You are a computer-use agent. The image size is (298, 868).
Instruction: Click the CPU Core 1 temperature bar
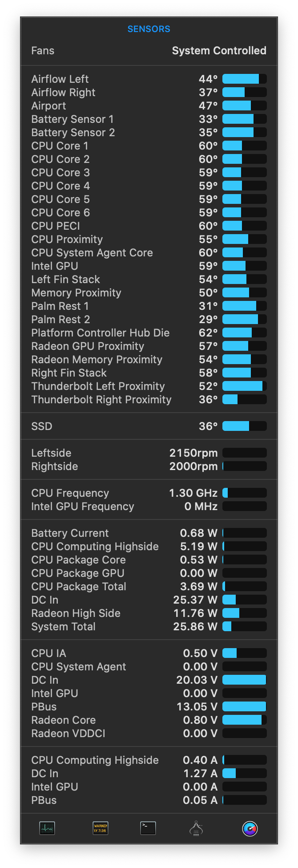tap(245, 146)
